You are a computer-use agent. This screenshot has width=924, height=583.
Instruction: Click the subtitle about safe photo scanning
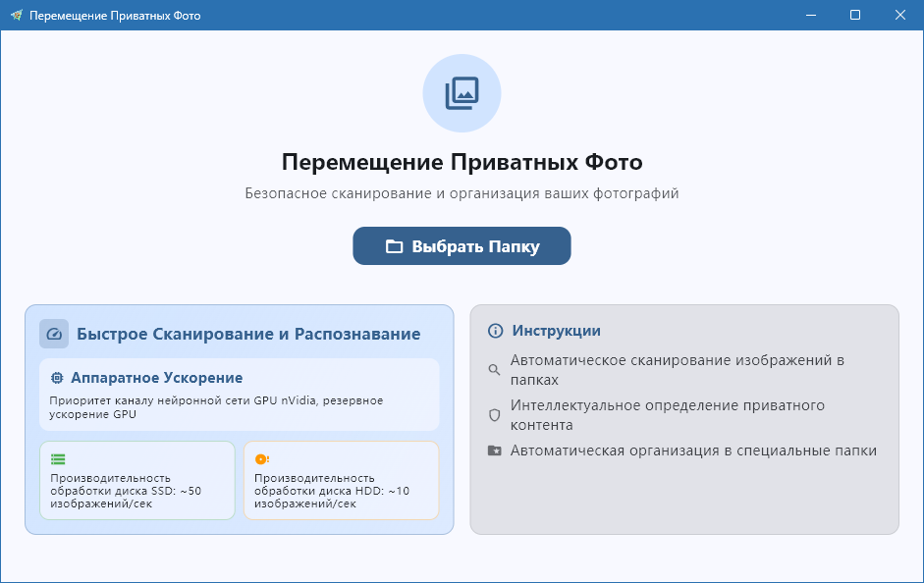point(462,193)
